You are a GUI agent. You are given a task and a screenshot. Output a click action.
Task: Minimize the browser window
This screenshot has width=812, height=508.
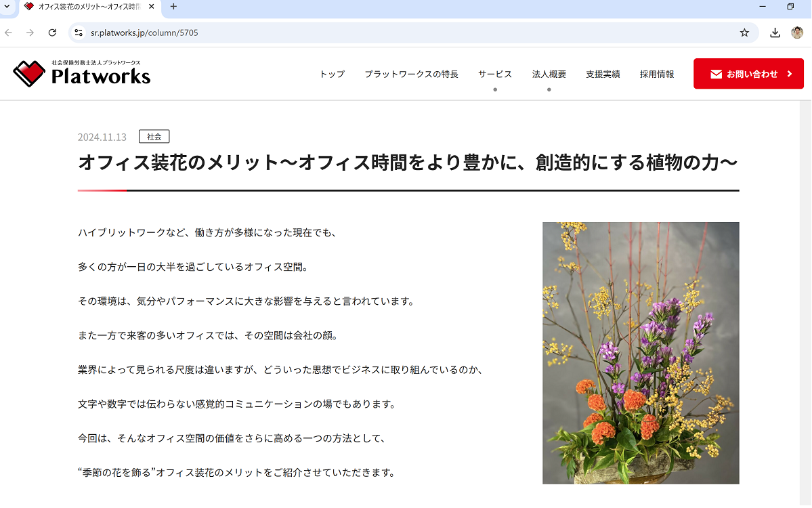[x=763, y=7]
